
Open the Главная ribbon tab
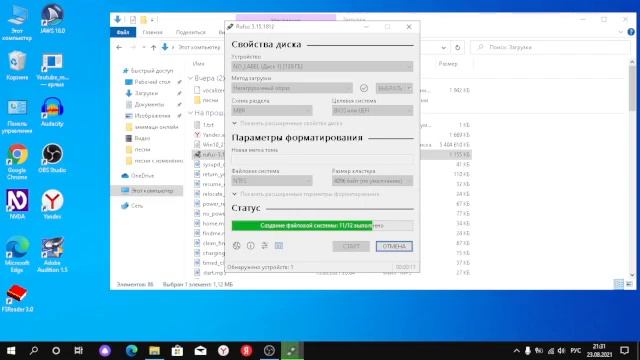pyautogui.click(x=153, y=32)
